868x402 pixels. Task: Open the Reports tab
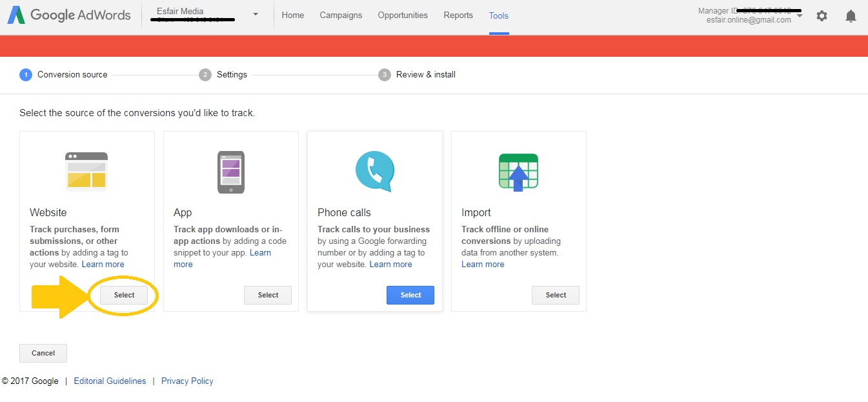pyautogui.click(x=458, y=15)
